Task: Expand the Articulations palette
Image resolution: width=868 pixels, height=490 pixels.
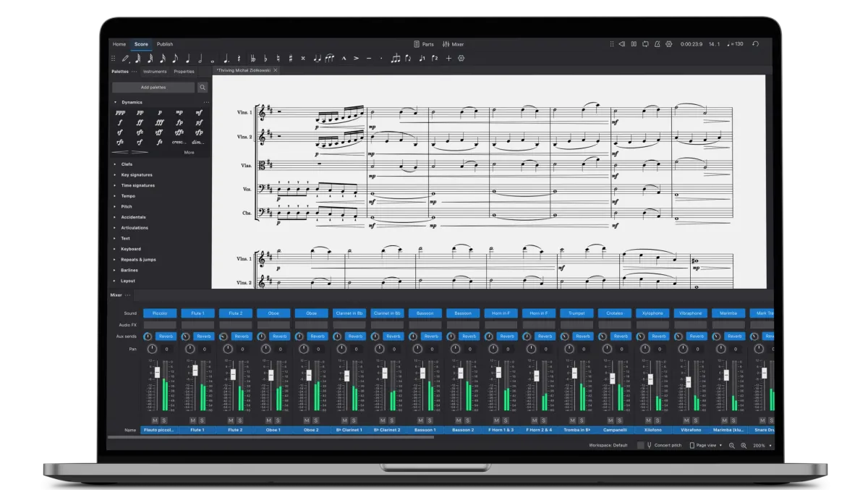Action: pyautogui.click(x=116, y=228)
